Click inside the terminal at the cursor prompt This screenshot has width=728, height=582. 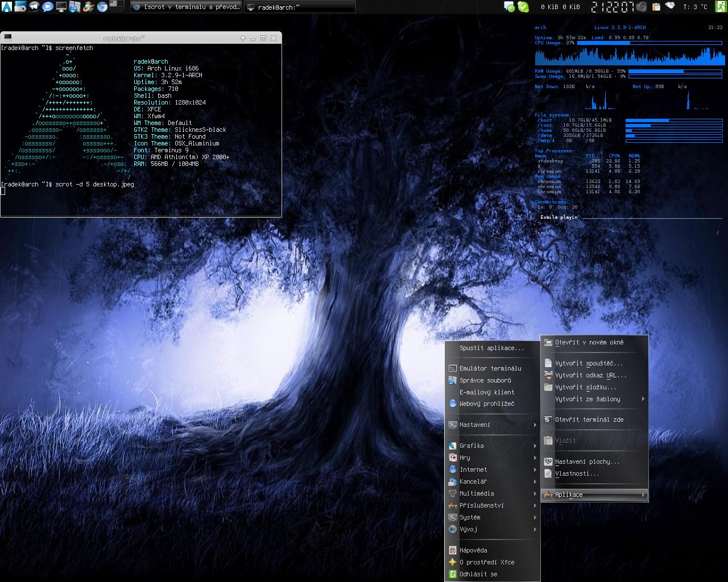click(x=3, y=191)
